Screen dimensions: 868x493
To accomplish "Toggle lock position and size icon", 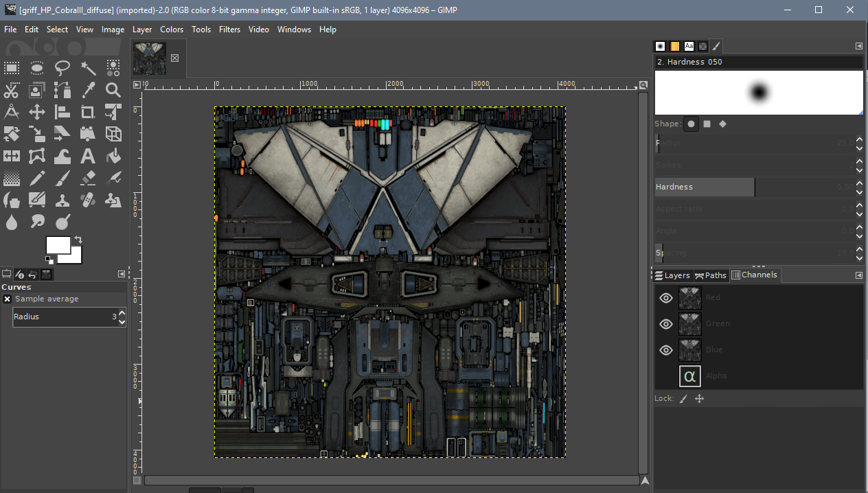I will (x=699, y=398).
